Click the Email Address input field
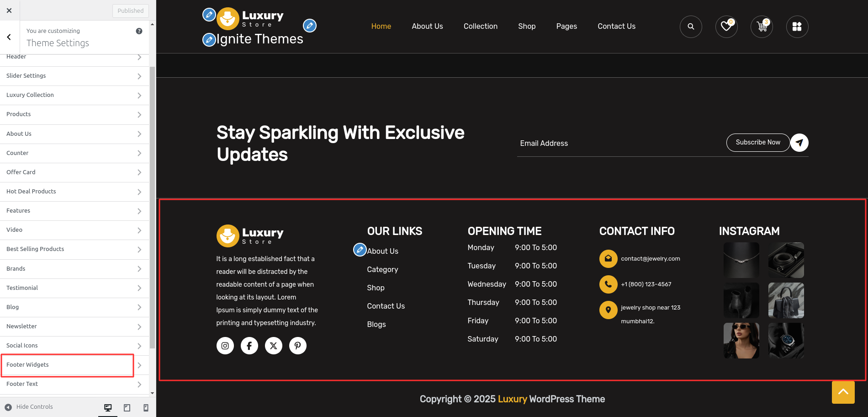868x417 pixels. click(x=594, y=143)
